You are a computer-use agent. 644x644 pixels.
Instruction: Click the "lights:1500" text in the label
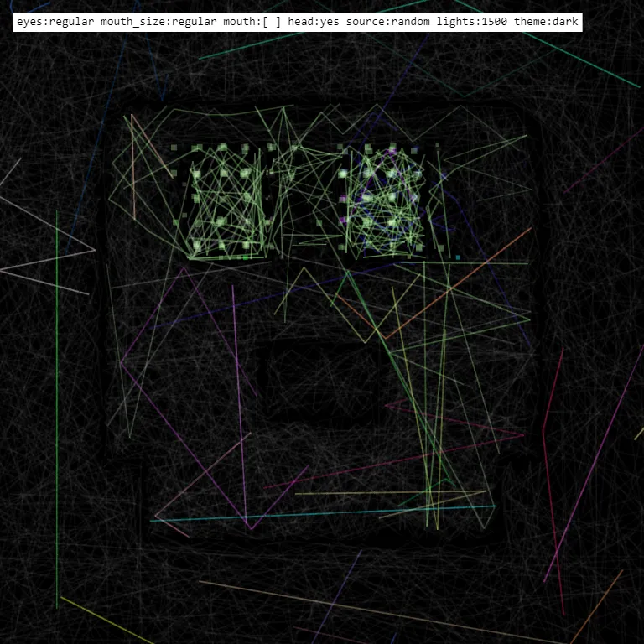point(471,22)
